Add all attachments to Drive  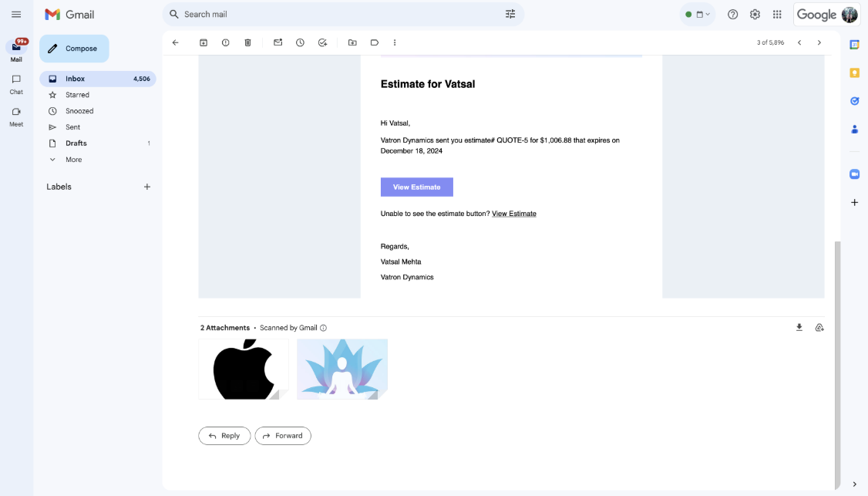pos(819,328)
